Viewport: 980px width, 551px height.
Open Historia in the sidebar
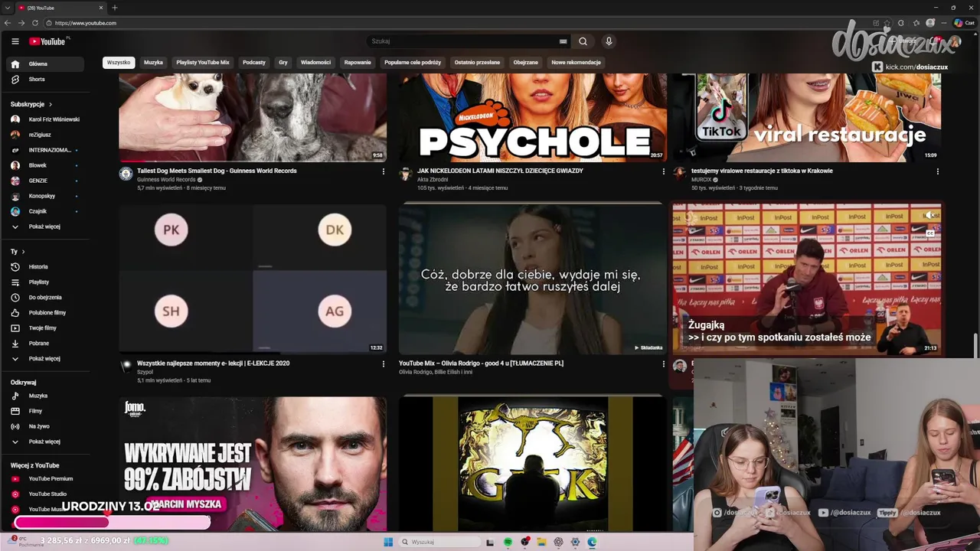tap(45, 267)
